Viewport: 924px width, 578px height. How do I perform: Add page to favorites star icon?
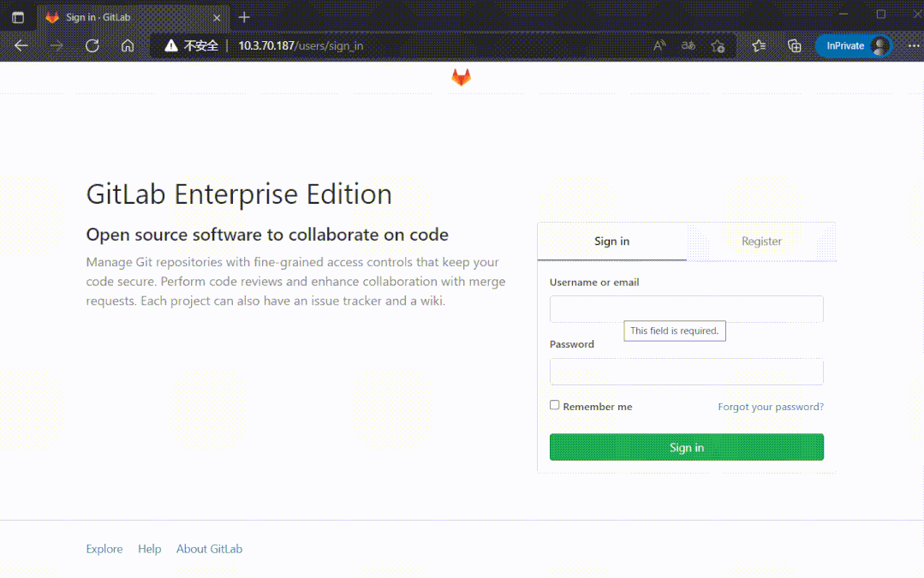tap(718, 46)
